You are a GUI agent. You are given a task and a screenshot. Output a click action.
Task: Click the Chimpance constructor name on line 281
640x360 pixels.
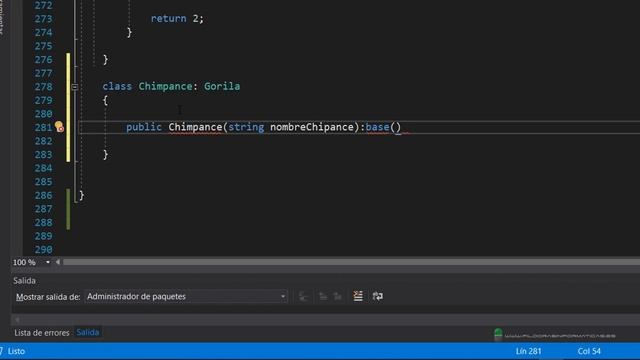(195, 127)
